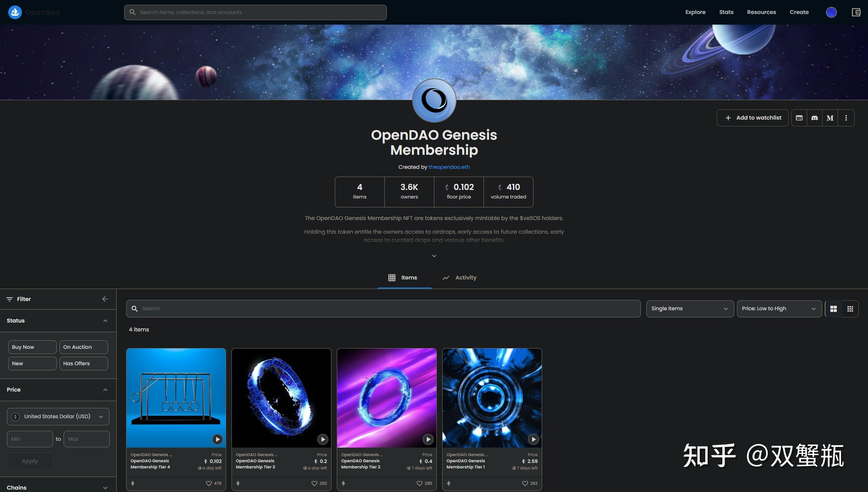Open the three-dot more options menu
The width and height of the screenshot is (868, 492).
[846, 118]
